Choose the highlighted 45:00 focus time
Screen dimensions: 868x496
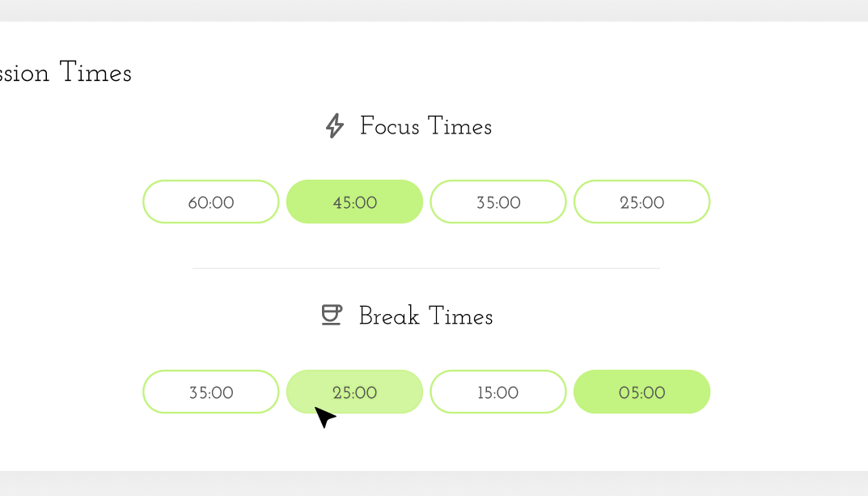click(355, 201)
